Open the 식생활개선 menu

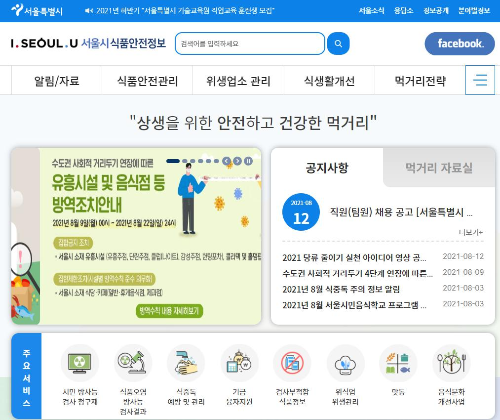point(329,81)
